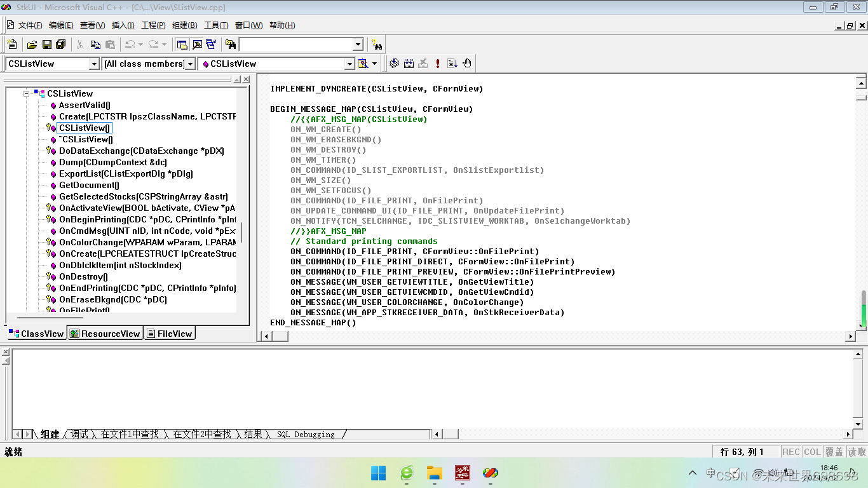Open the 组建(B) menu

pos(184,25)
